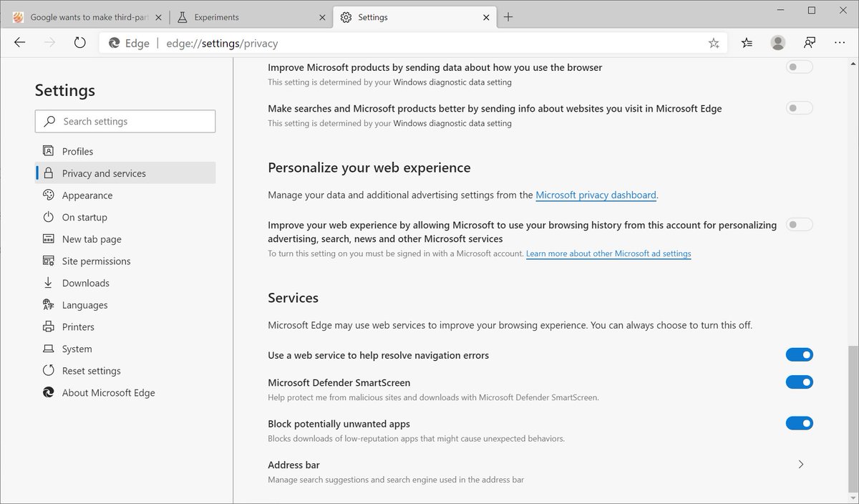Click the New tab page icon
The width and height of the screenshot is (859, 504).
pos(49,239)
